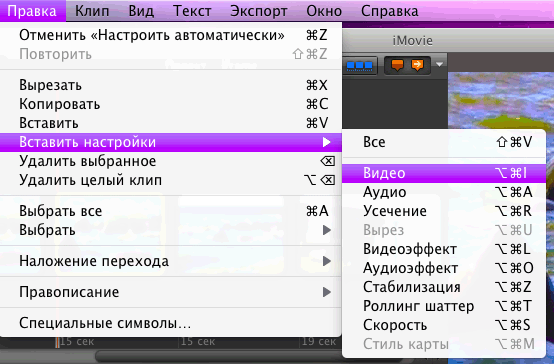The image size is (554, 364).
Task: Expand Правописание submenu
Action: (171, 292)
